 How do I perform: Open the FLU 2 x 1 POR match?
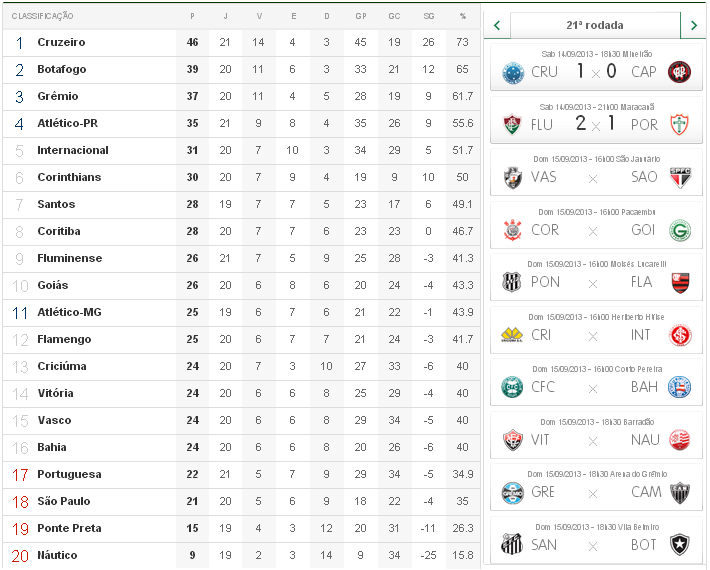[595, 124]
